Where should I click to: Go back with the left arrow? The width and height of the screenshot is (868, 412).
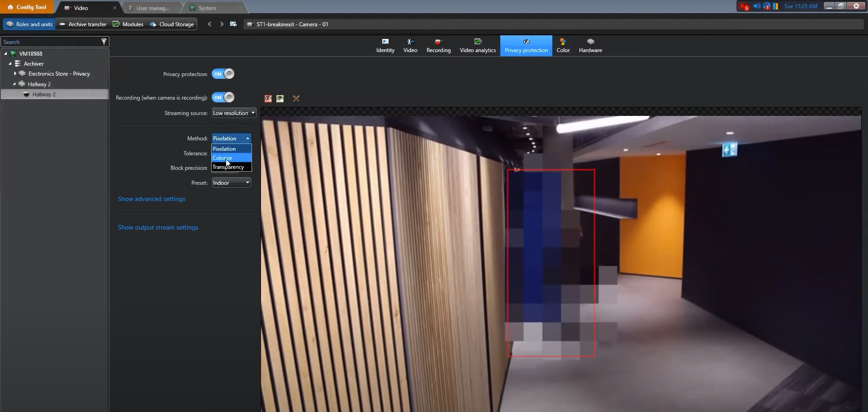[x=209, y=24]
